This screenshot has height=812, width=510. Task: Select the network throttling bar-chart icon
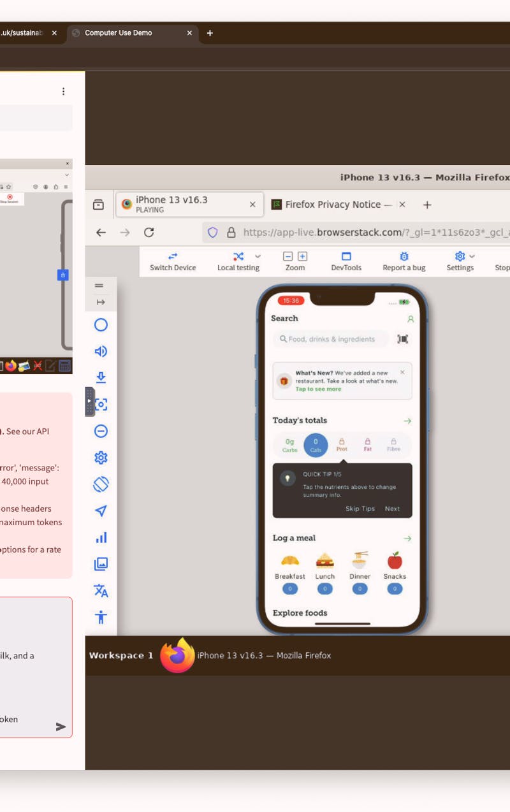coord(101,537)
